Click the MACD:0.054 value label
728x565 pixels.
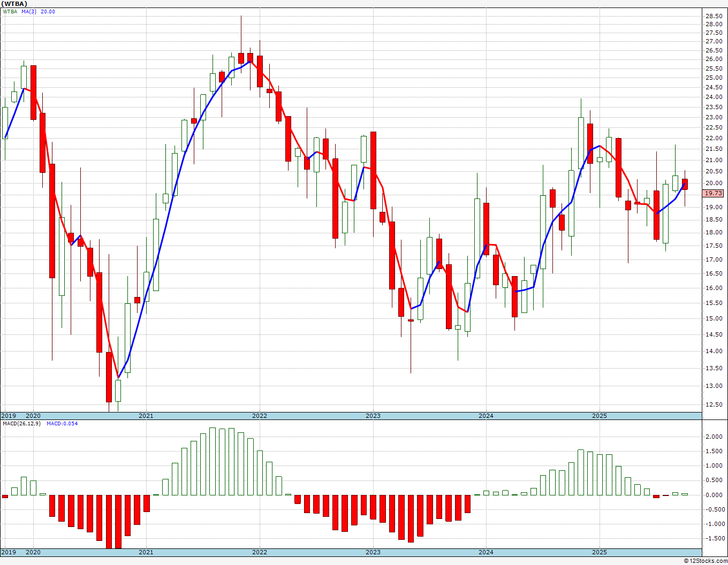pos(62,424)
